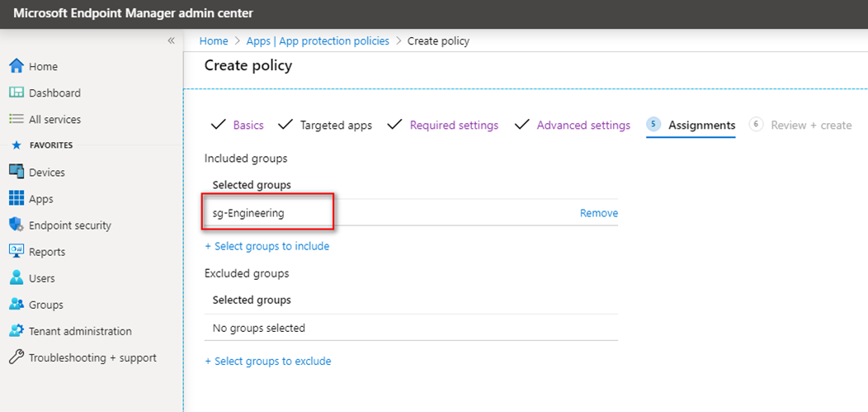Open the Dashboard icon in sidebar
Screen dimensions: 868x412
click(x=17, y=92)
